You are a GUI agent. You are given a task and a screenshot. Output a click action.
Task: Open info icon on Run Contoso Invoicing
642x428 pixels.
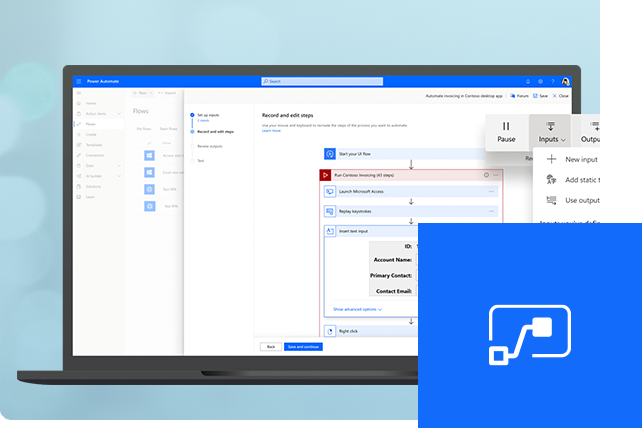pos(486,175)
